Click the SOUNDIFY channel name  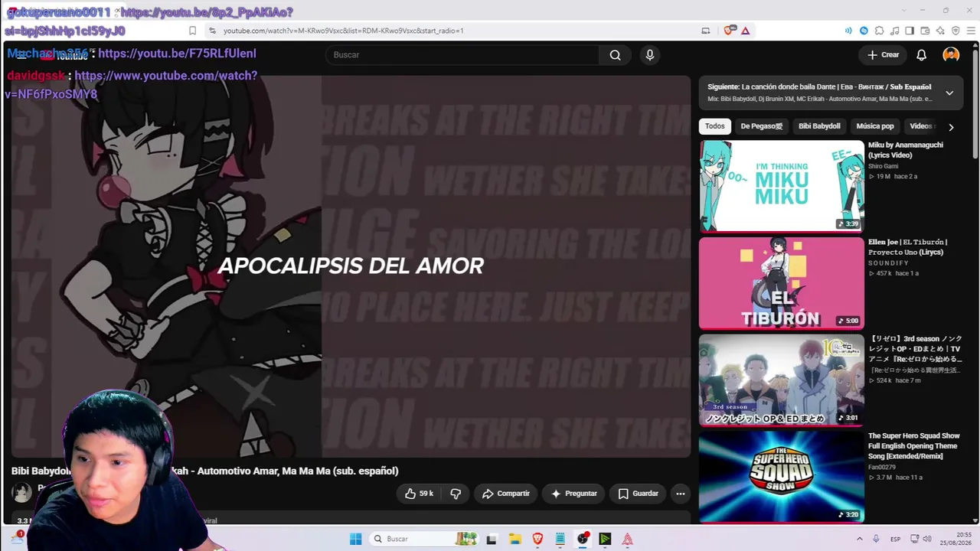click(888, 263)
